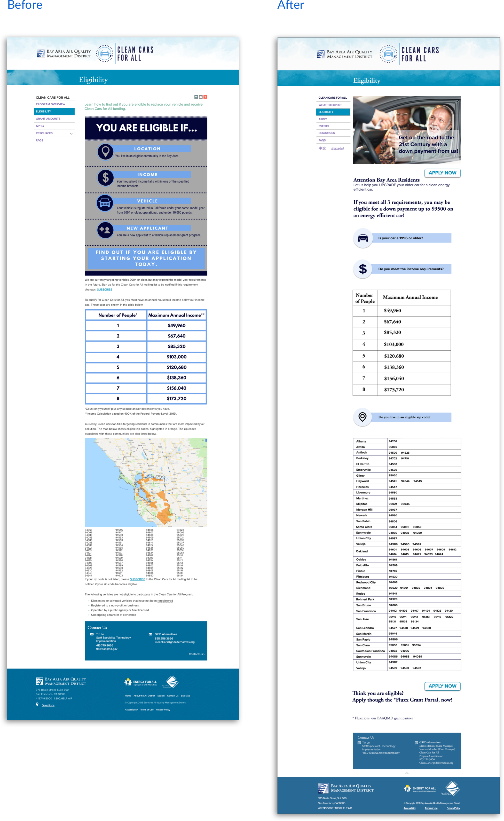Image resolution: width=504 pixels, height=821 pixels.
Task: Expand the Resources chevron in Before sidebar
Action: point(71,134)
